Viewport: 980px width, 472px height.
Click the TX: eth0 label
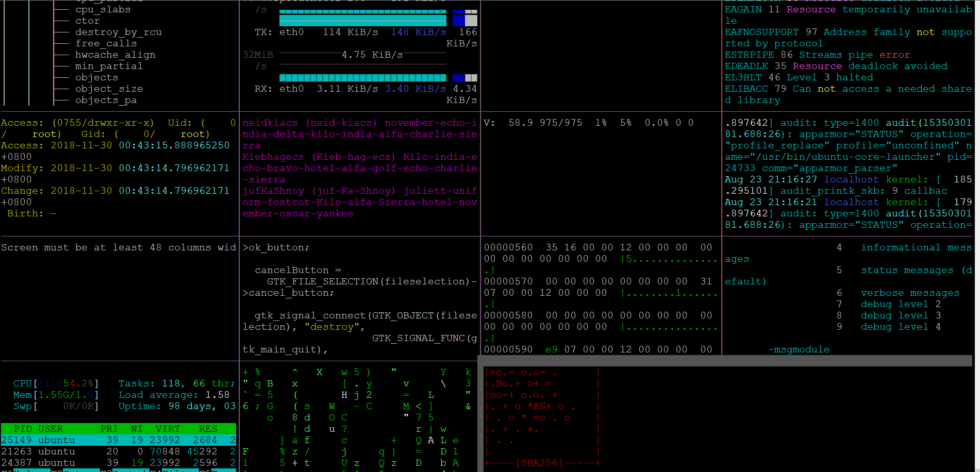click(279, 32)
